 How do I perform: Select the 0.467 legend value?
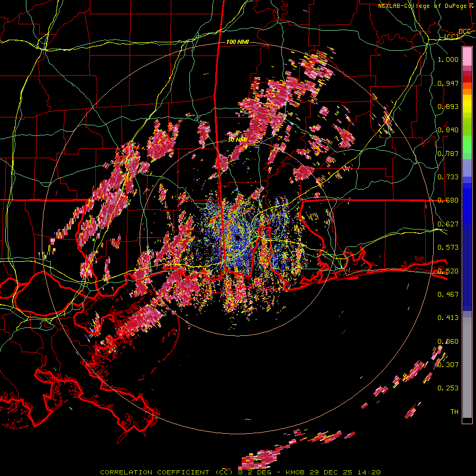pyautogui.click(x=448, y=295)
